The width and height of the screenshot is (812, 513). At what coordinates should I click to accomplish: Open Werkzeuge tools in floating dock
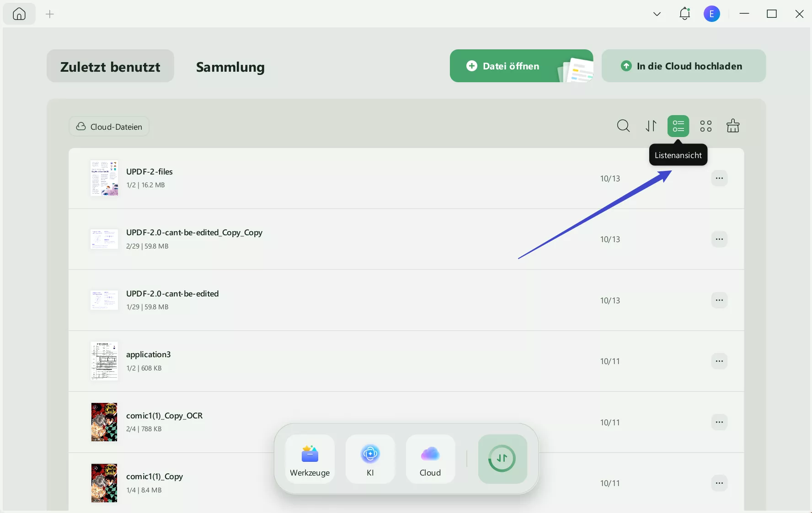tap(310, 459)
